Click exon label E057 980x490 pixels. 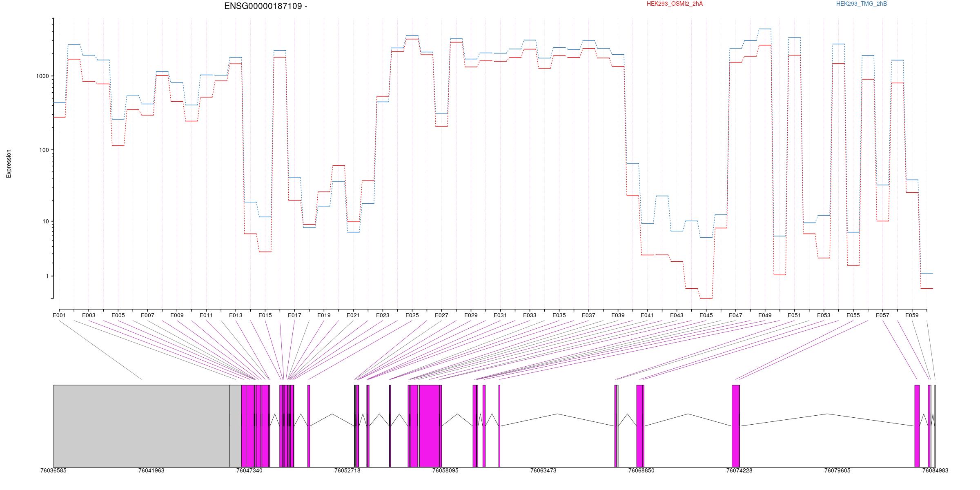coord(882,315)
